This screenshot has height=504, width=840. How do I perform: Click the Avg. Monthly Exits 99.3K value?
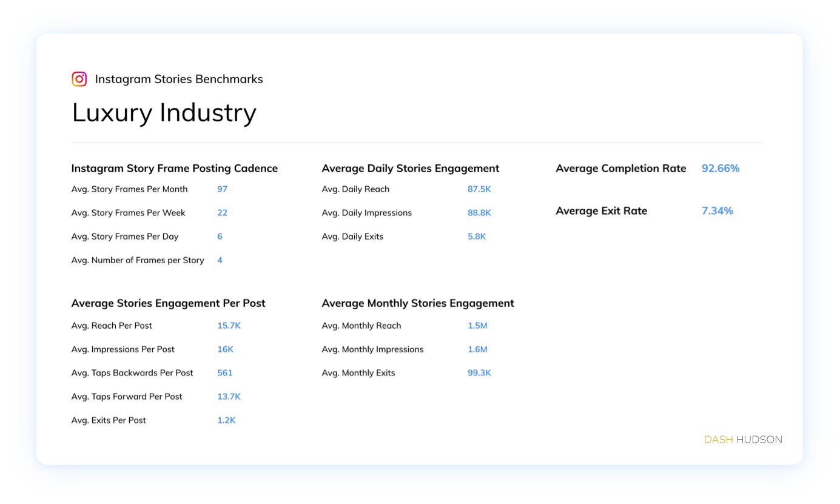(479, 373)
